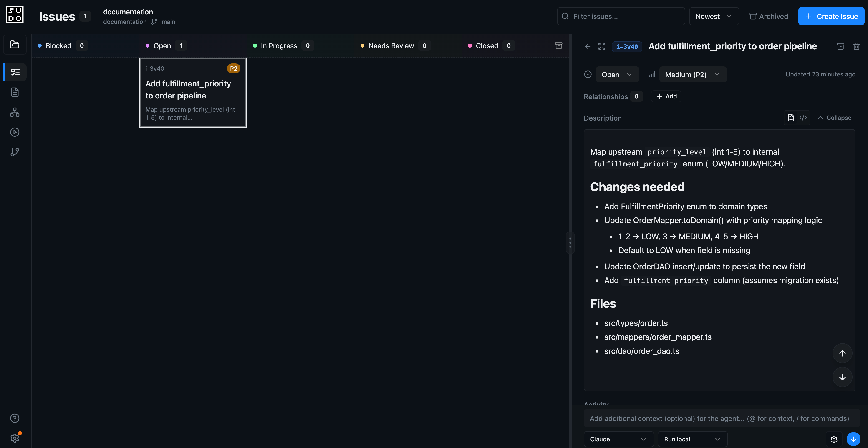Open the projects folder icon in sidebar
This screenshot has width=868, height=448.
pyautogui.click(x=15, y=45)
